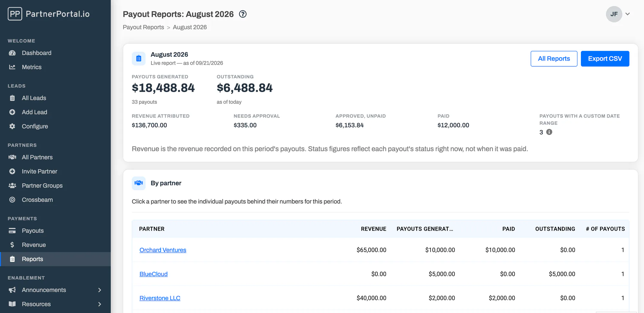This screenshot has height=313, width=644.
Task: Open the Orchard Ventures partner link
Action: (163, 250)
